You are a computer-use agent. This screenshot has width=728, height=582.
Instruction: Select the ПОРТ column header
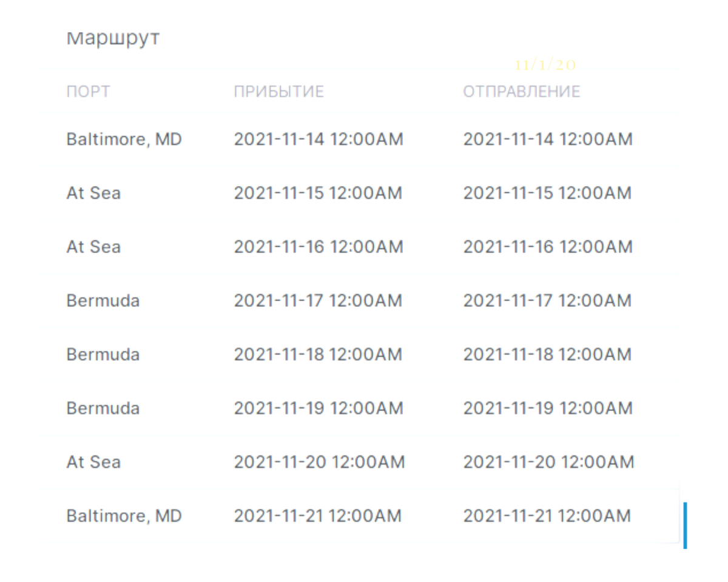(x=88, y=92)
